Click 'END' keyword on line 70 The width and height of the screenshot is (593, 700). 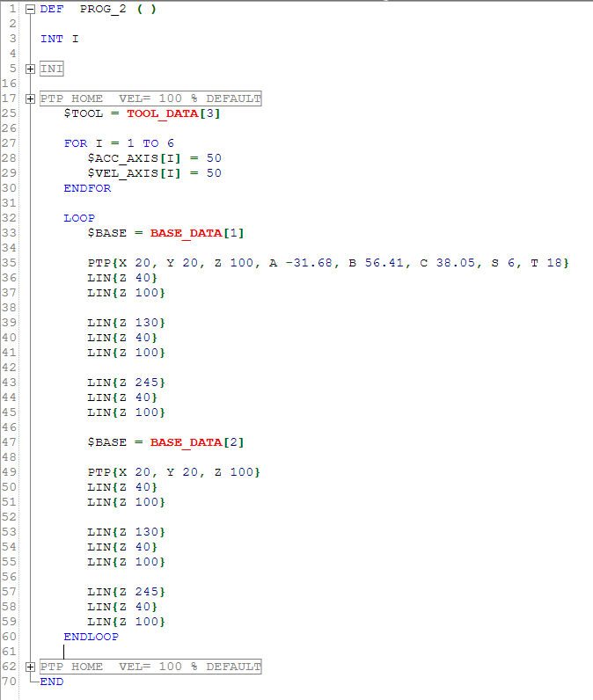tap(52, 682)
